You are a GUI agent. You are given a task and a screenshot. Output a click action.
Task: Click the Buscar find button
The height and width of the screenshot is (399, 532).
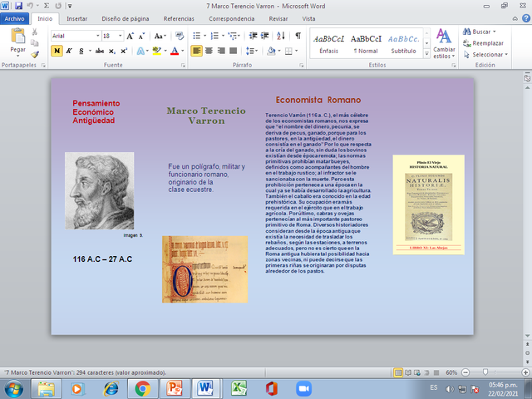click(x=479, y=32)
